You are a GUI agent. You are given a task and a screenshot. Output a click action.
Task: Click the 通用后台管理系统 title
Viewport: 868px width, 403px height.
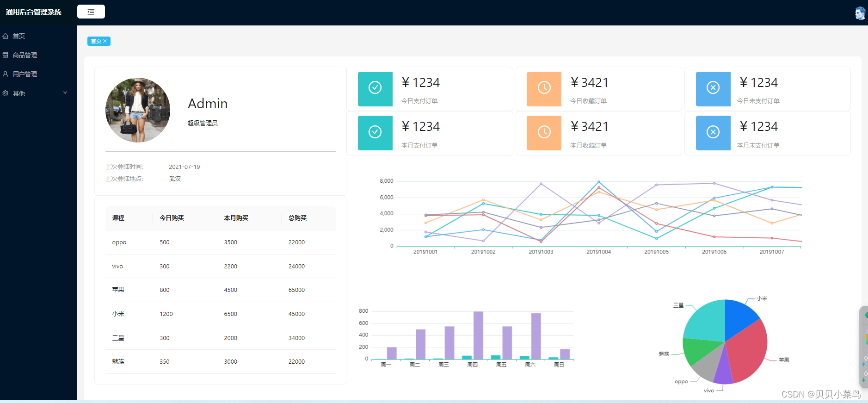33,12
